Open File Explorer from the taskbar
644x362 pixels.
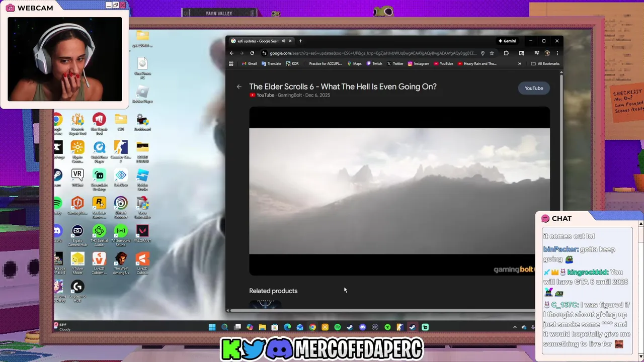[x=262, y=327]
